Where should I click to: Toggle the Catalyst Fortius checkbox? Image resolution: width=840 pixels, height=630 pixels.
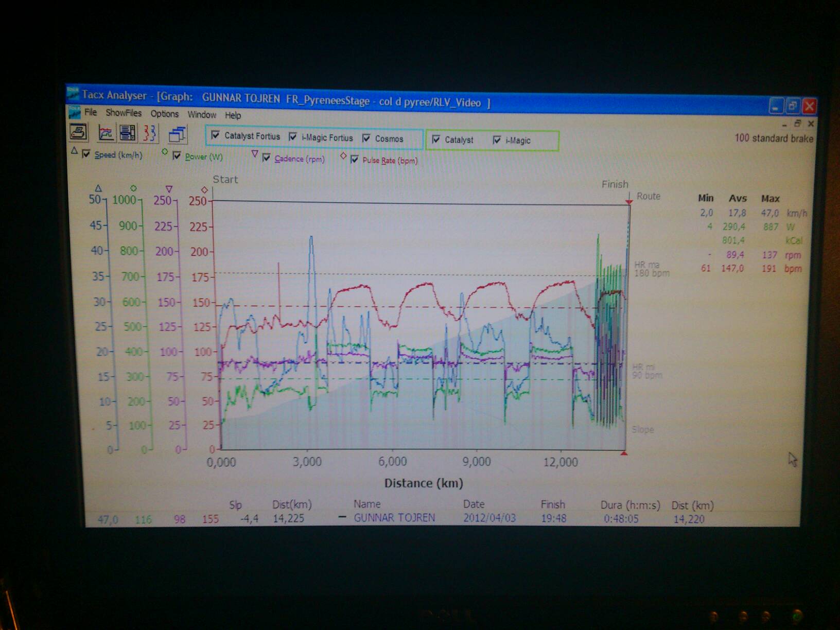[216, 135]
